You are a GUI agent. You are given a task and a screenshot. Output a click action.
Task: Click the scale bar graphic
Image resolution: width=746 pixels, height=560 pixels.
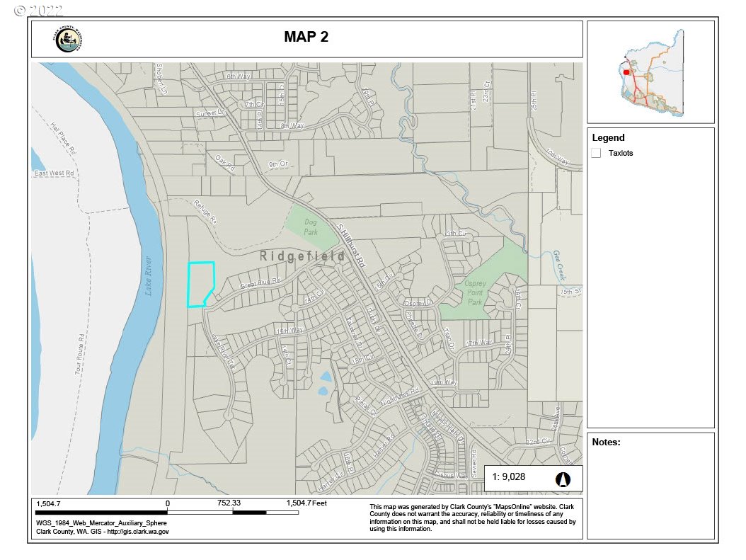[167, 513]
